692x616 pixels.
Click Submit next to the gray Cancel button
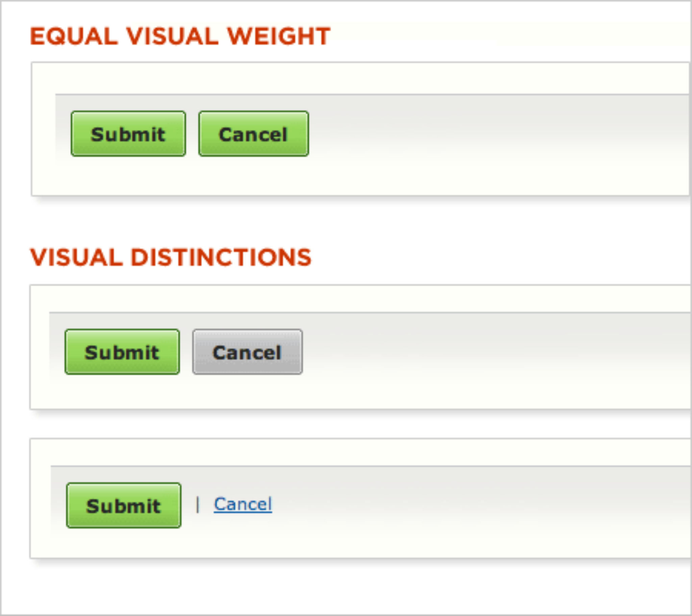[122, 352]
